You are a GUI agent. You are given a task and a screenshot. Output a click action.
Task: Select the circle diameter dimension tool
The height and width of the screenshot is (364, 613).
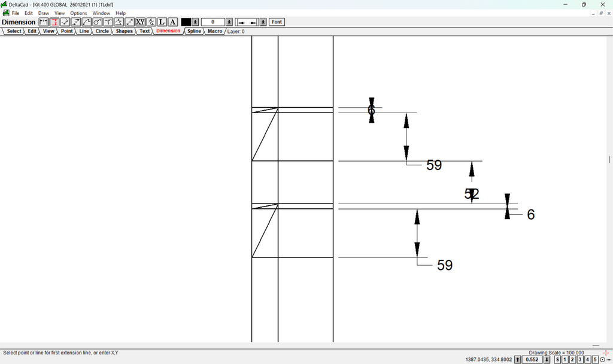pyautogui.click(x=98, y=22)
